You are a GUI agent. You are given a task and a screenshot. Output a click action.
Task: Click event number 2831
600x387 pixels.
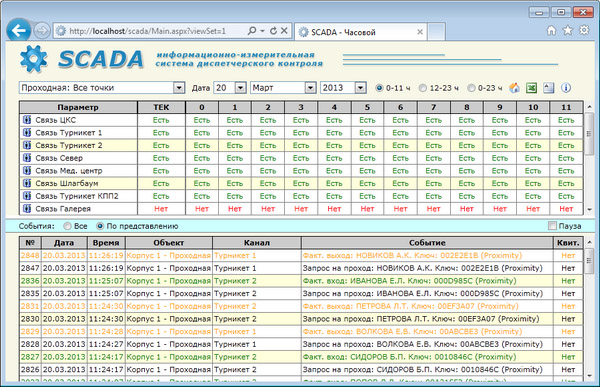[x=30, y=306]
